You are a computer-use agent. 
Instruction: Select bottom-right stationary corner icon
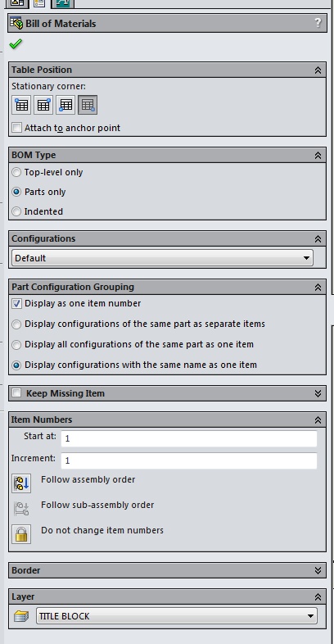88,105
